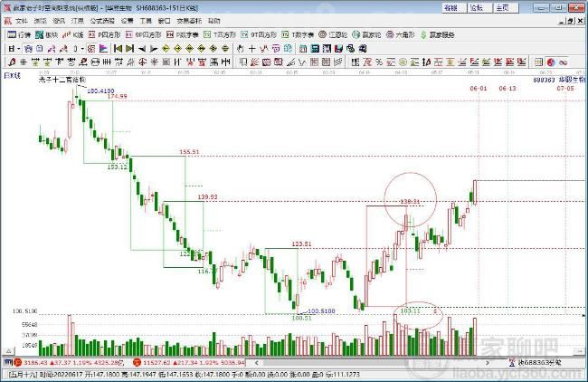588x382 pixels.
Task: Open the 资讯 menu
Action: (59, 21)
